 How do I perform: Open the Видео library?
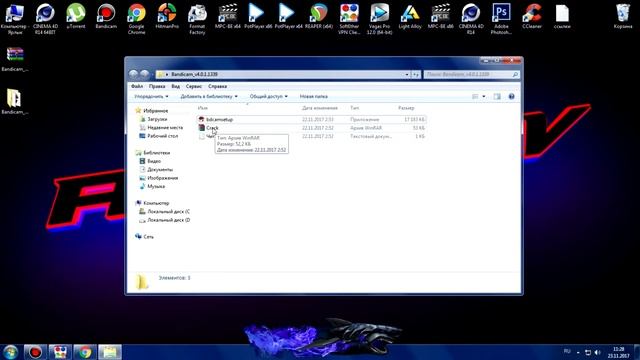click(x=153, y=161)
